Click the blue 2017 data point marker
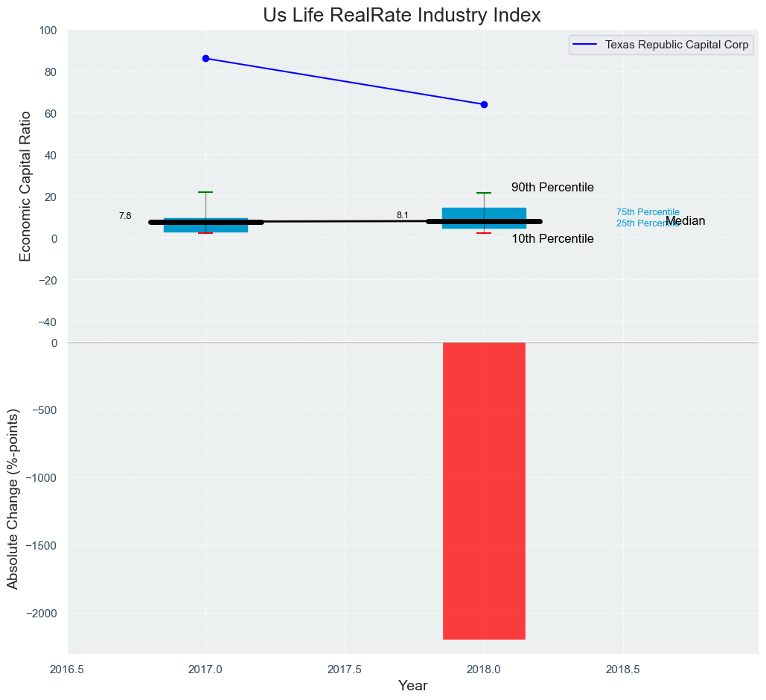Viewport: 766px width, 700px height. tap(205, 59)
